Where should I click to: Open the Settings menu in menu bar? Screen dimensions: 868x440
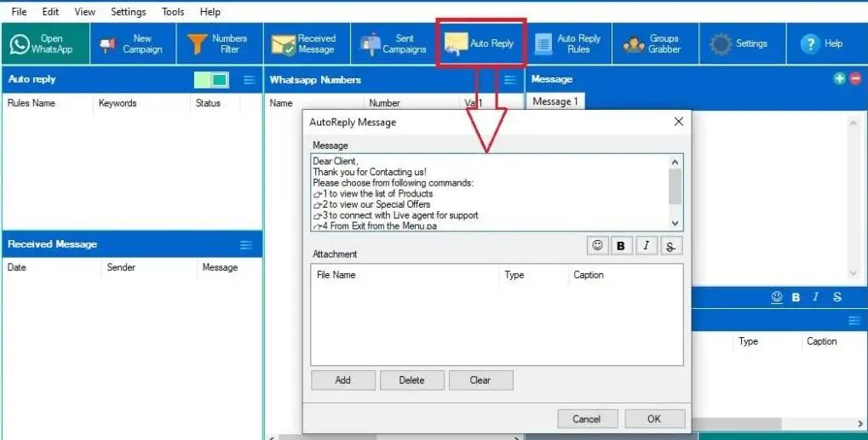coord(129,12)
